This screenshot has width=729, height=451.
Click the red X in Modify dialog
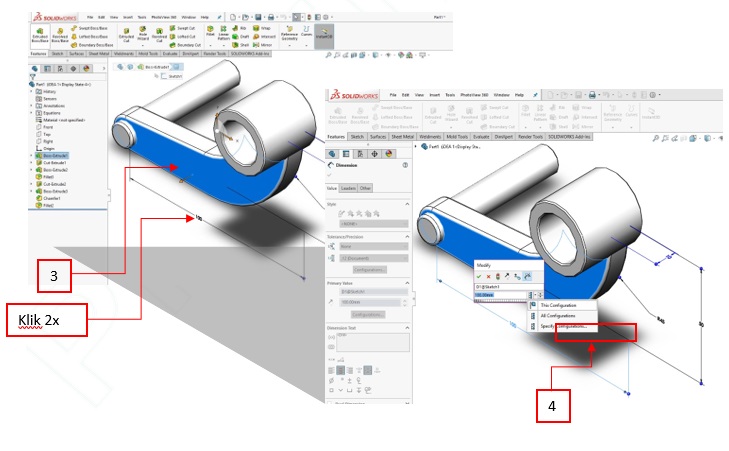pos(488,275)
